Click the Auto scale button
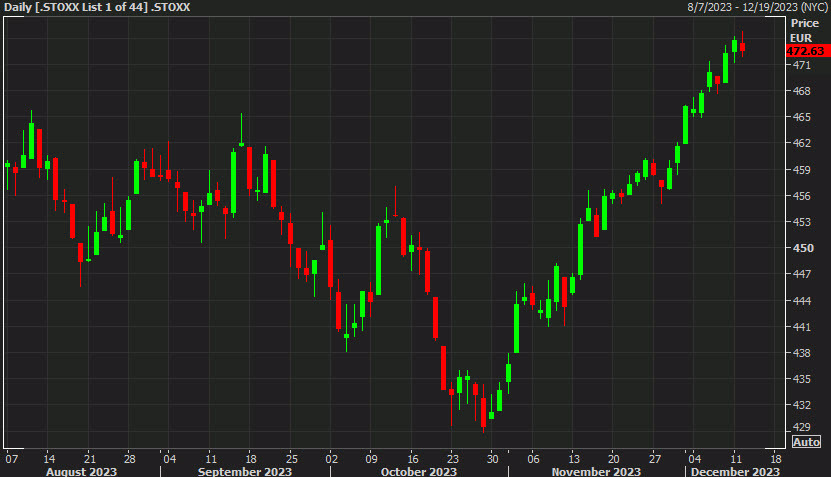The image size is (831, 477). click(806, 441)
